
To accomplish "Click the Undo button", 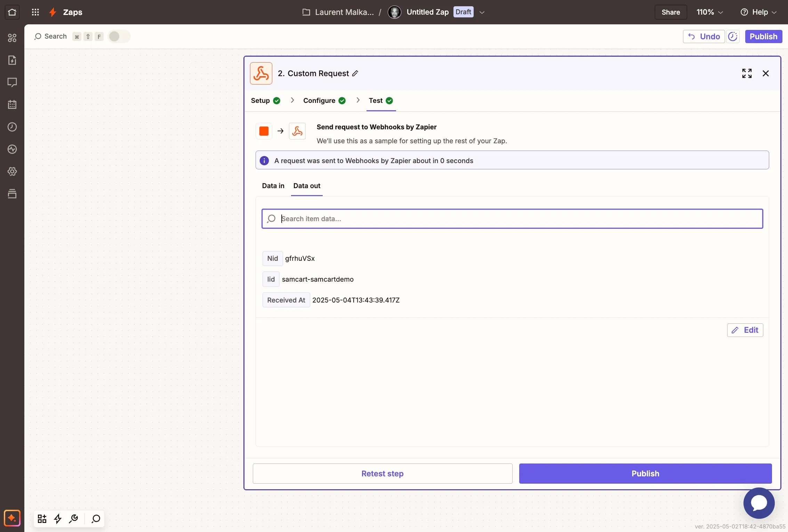I will point(704,37).
